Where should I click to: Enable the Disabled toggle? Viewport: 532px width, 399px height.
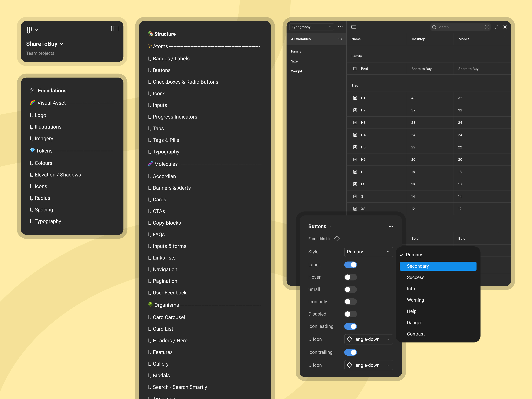coord(350,314)
